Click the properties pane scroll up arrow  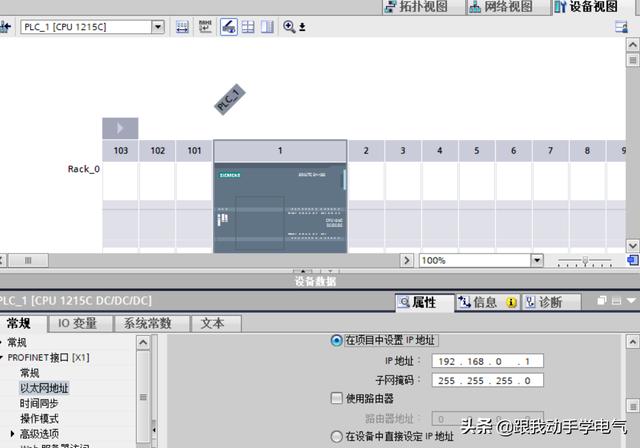(633, 342)
